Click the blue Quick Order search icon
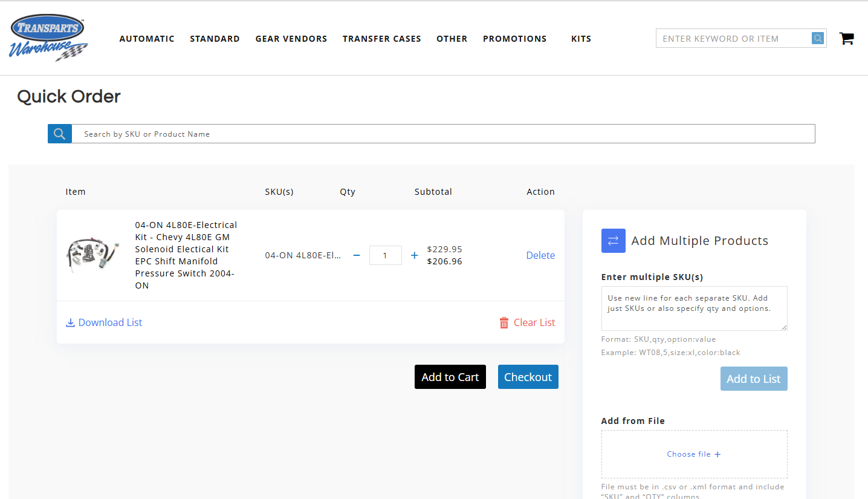This screenshot has height=499, width=868. pyautogui.click(x=59, y=134)
